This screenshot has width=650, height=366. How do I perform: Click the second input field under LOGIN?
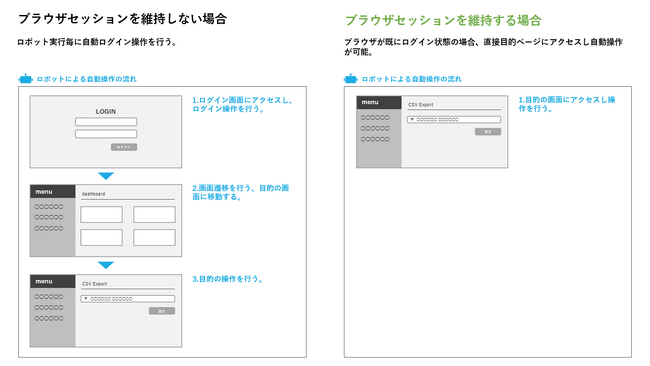click(x=106, y=134)
